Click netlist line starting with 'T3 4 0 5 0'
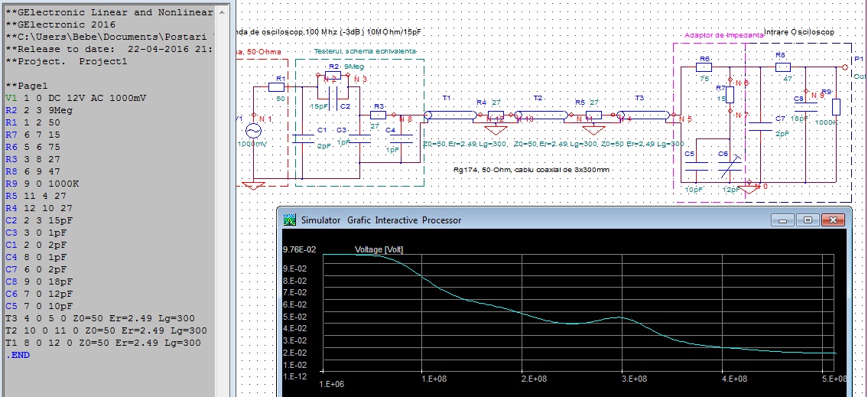 100,318
